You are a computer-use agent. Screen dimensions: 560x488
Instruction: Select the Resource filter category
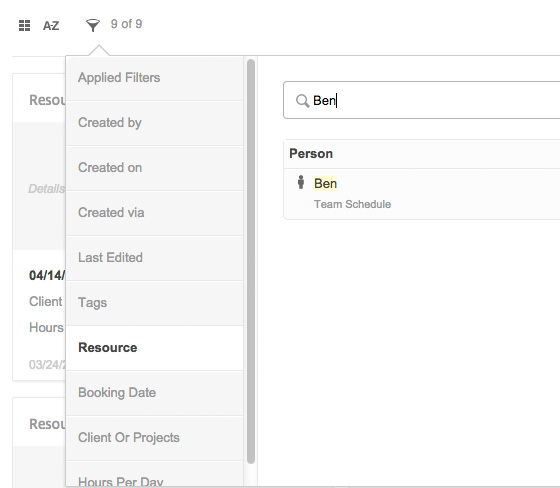155,348
